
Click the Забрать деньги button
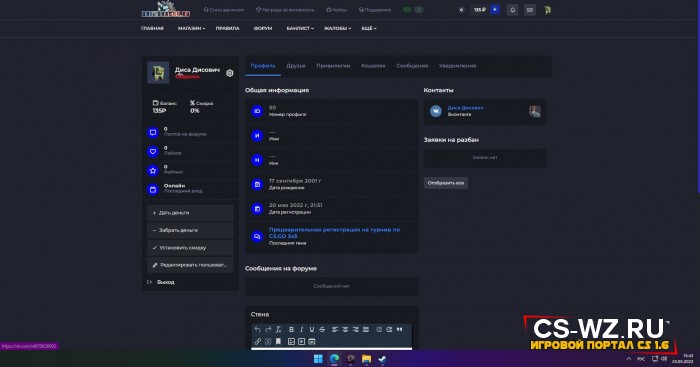coord(190,230)
